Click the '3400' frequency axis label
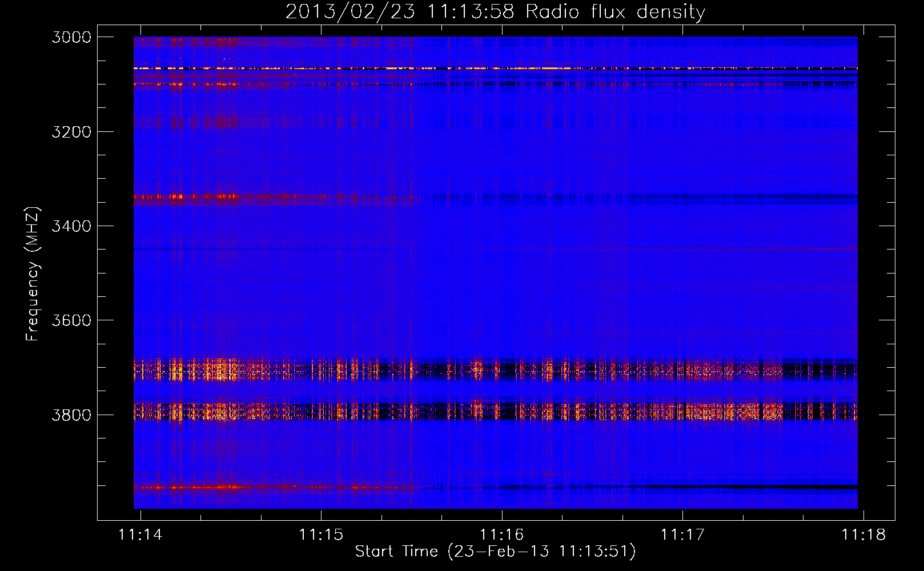Viewport: 924px width, 571px height. click(x=71, y=226)
